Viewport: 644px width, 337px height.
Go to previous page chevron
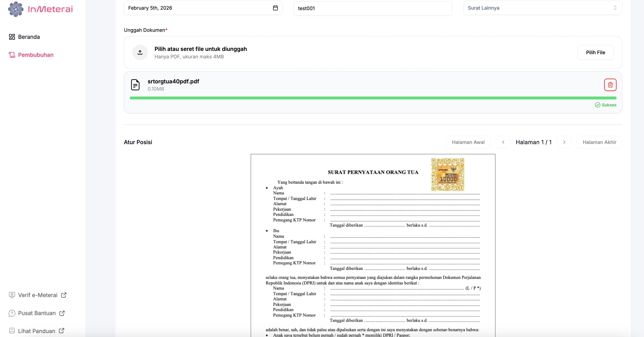coord(503,142)
